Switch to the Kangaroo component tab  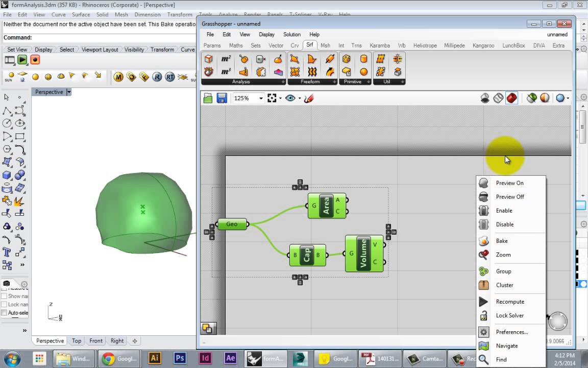pyautogui.click(x=483, y=45)
